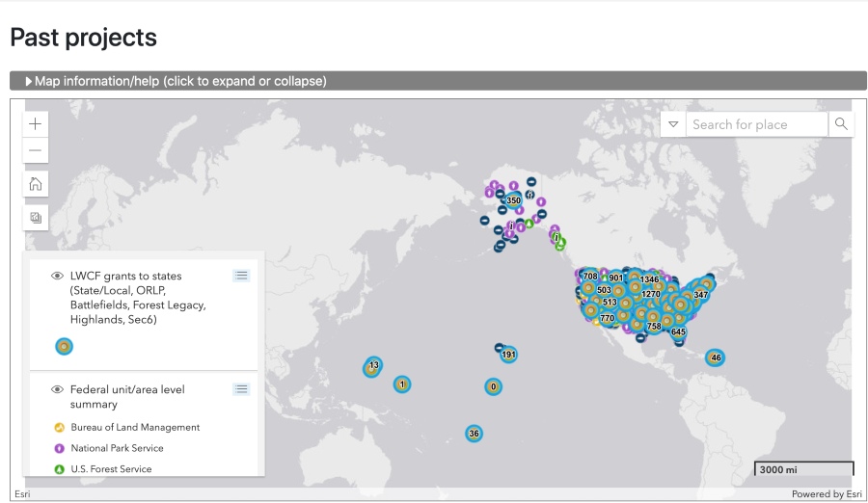
Task: Click Powered by Esri link
Action: tap(827, 494)
